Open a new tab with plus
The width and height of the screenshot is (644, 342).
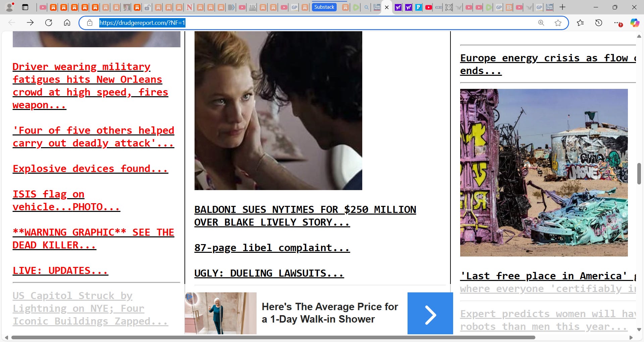point(562,7)
